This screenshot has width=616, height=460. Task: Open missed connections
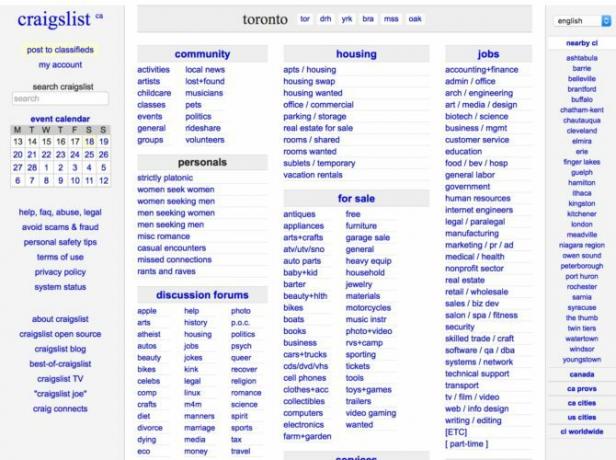coord(174,260)
